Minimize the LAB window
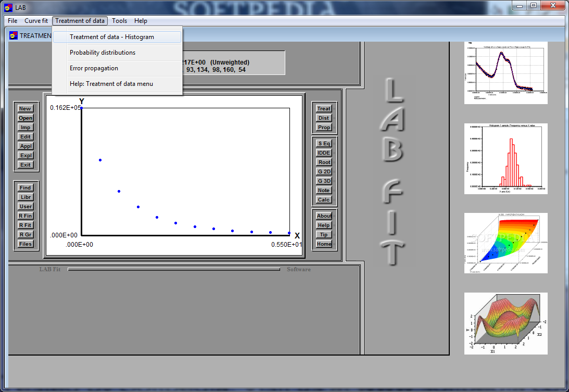569x392 pixels. [x=520, y=5]
